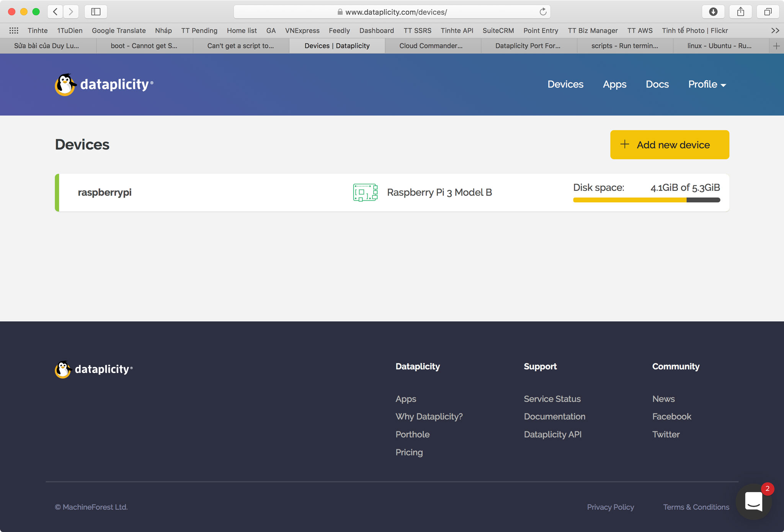784x532 pixels.
Task: Open the Point Entry bookmark
Action: pyautogui.click(x=541, y=31)
